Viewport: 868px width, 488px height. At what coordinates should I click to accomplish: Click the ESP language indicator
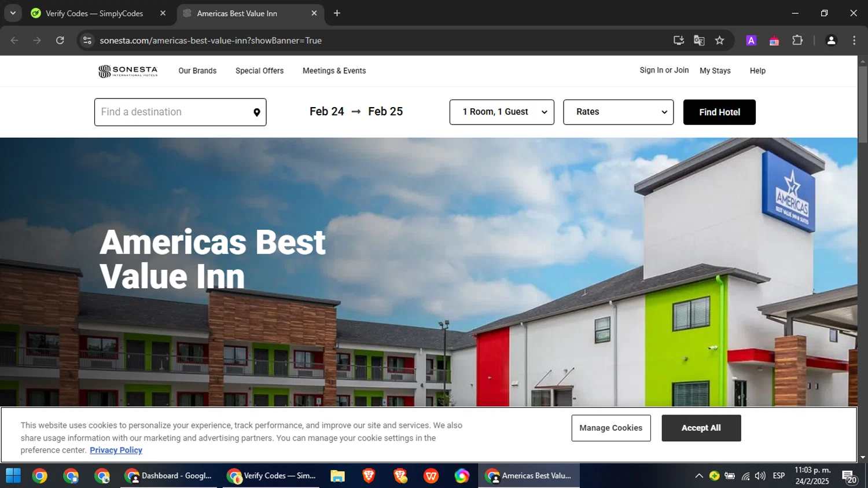pos(779,476)
